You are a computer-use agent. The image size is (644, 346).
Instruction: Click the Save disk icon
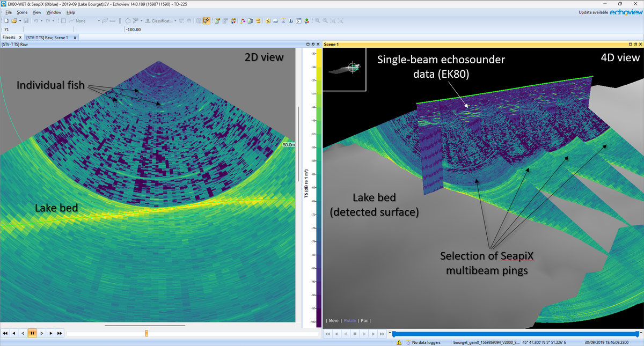tap(26, 20)
